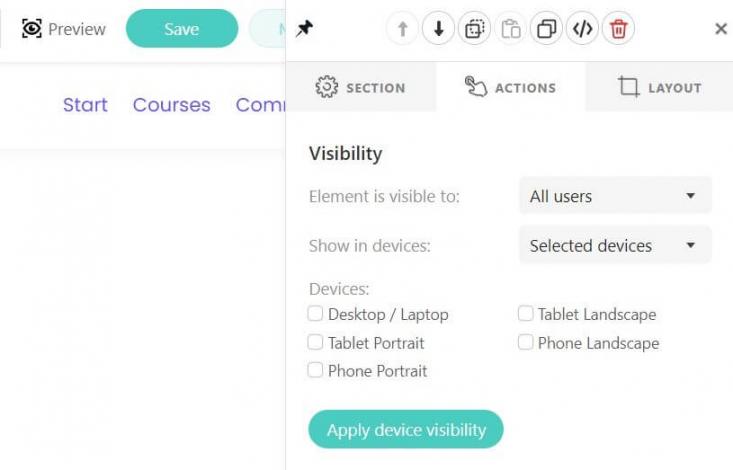
Task: Enable the Desktop / Laptop checkbox
Action: [316, 314]
